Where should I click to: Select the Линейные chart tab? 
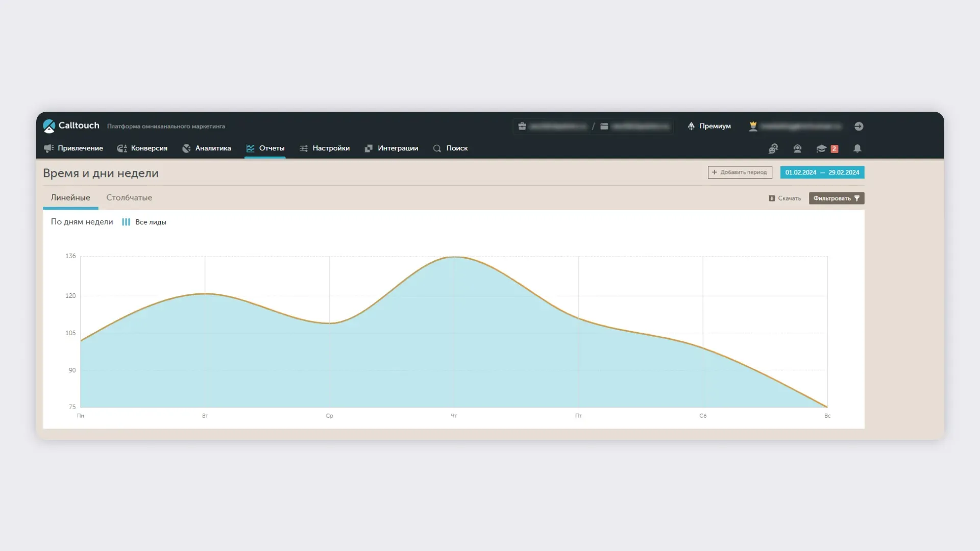pos(70,198)
